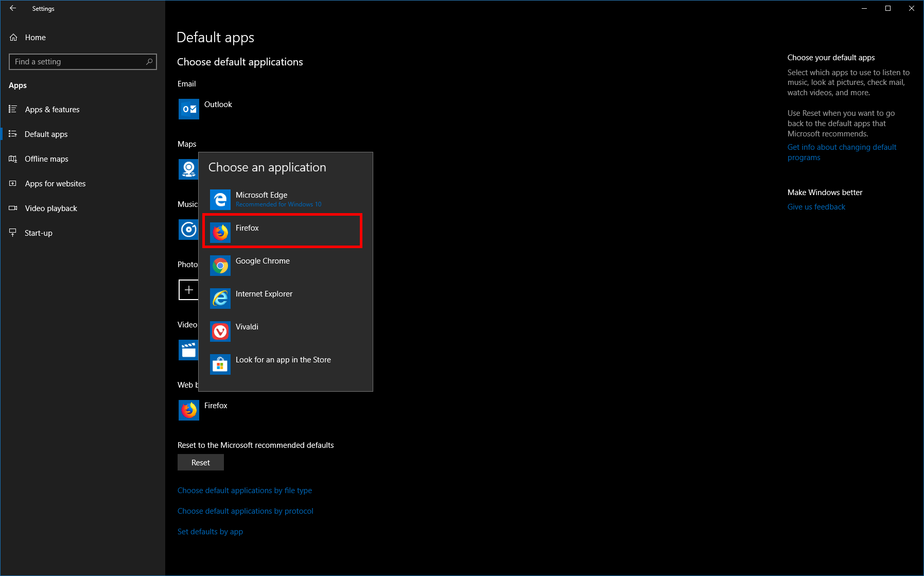This screenshot has width=924, height=576.
Task: Click the Firefox label under Web browser
Action: point(216,406)
